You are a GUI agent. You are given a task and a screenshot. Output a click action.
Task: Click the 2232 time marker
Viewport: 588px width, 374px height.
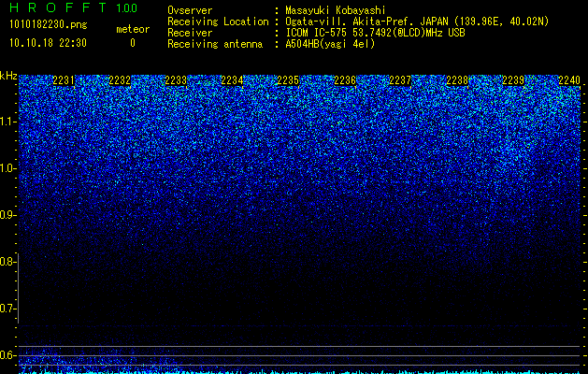[x=120, y=80]
